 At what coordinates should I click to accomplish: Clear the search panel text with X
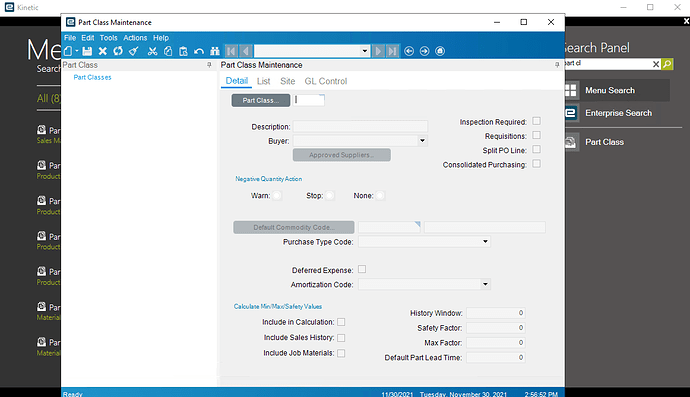pos(656,64)
